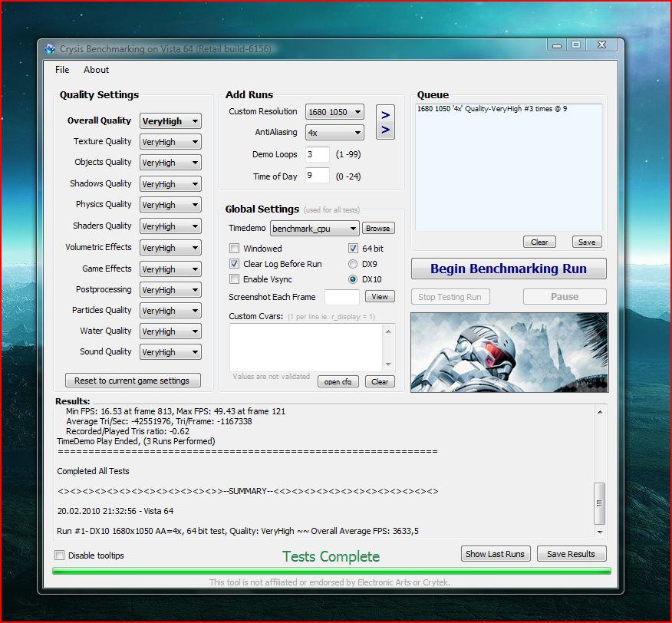Expand the Shaders Quality dropdown

click(x=170, y=226)
